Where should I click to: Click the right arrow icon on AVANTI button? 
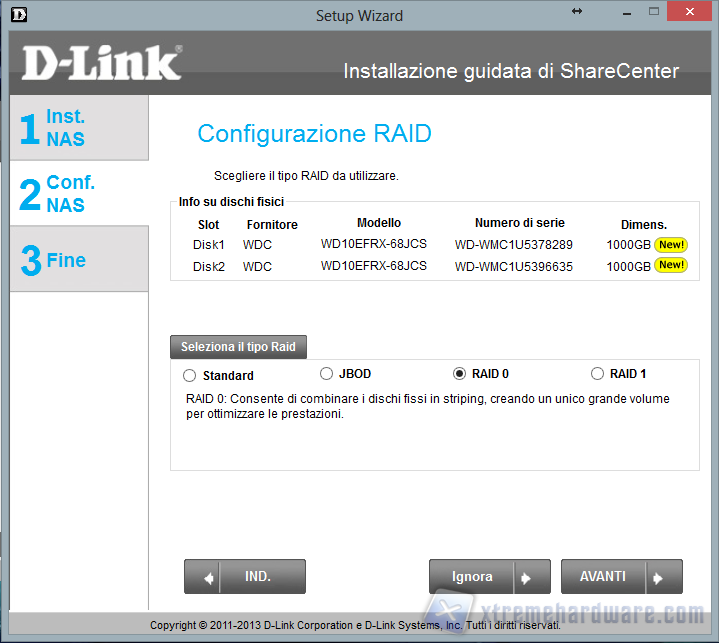pyautogui.click(x=657, y=577)
